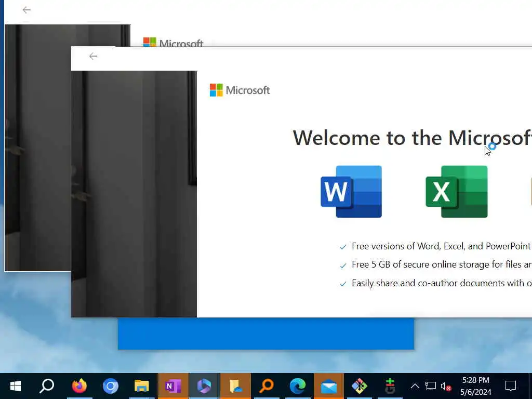The height and width of the screenshot is (399, 532).
Task: Open Chromium browser from taskbar
Action: pyautogui.click(x=110, y=386)
